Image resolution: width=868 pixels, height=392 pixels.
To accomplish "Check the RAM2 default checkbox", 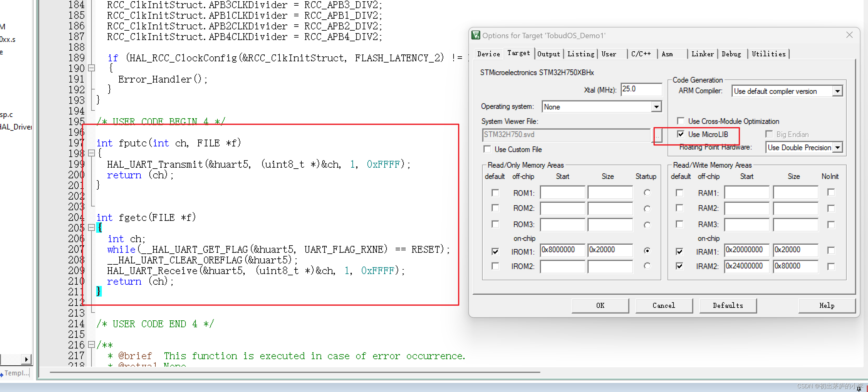I will pyautogui.click(x=679, y=208).
